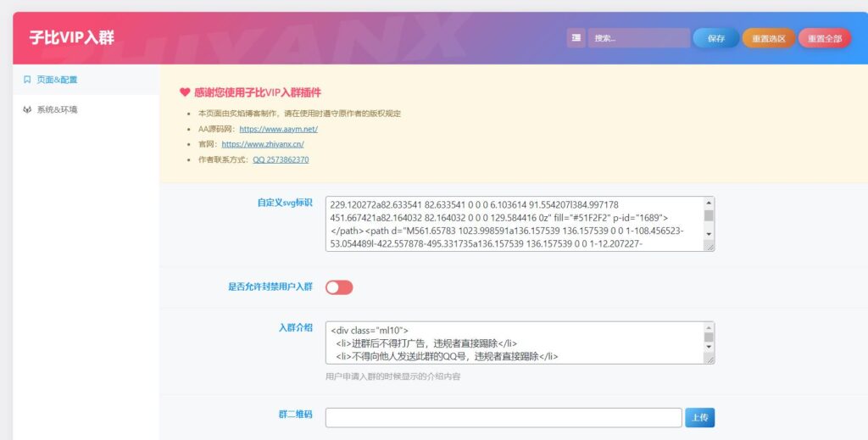Toggle the 是否允许封禁用户入群 switch
Screen dimensions: 868x440
tap(339, 287)
